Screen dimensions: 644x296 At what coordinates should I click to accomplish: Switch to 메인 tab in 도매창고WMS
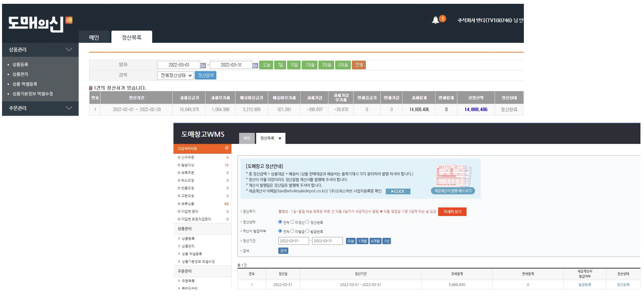[x=247, y=138]
